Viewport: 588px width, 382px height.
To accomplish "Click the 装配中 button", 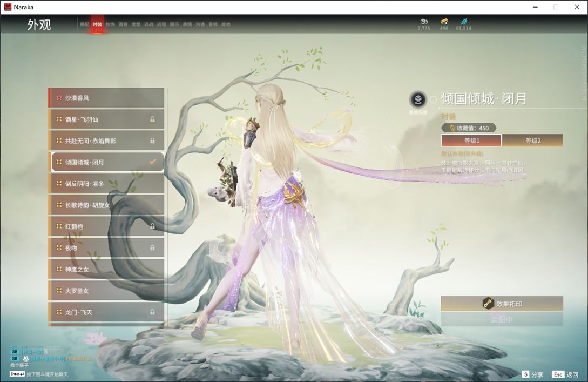I will coord(502,320).
